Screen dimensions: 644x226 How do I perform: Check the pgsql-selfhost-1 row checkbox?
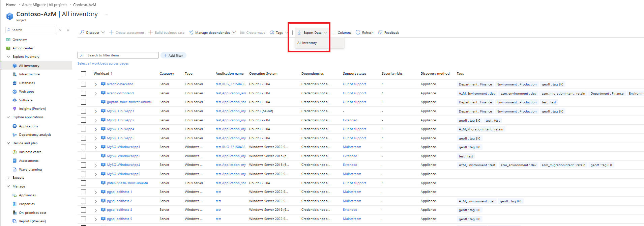point(84,192)
